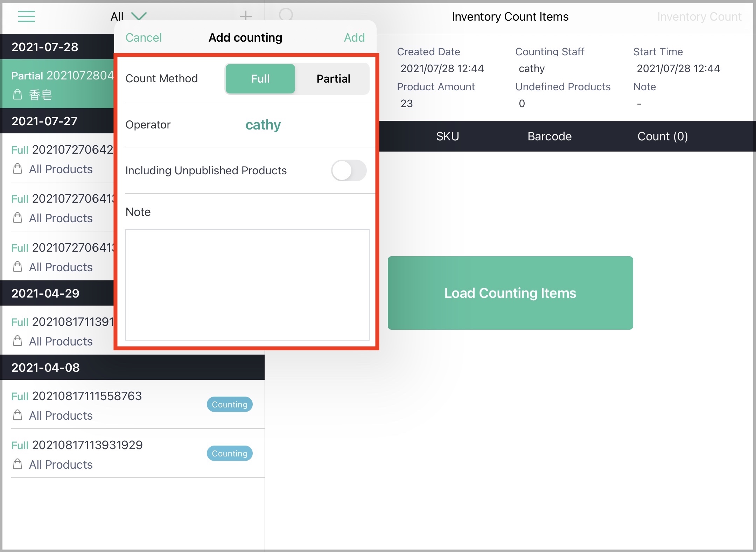Open the All filter dropdown
This screenshot has width=756, height=552.
coord(128,16)
